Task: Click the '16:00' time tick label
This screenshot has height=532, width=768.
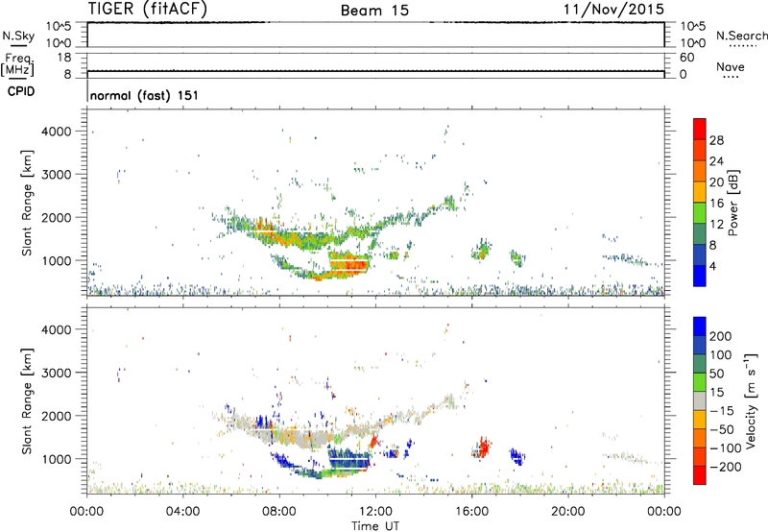Action: (471, 512)
